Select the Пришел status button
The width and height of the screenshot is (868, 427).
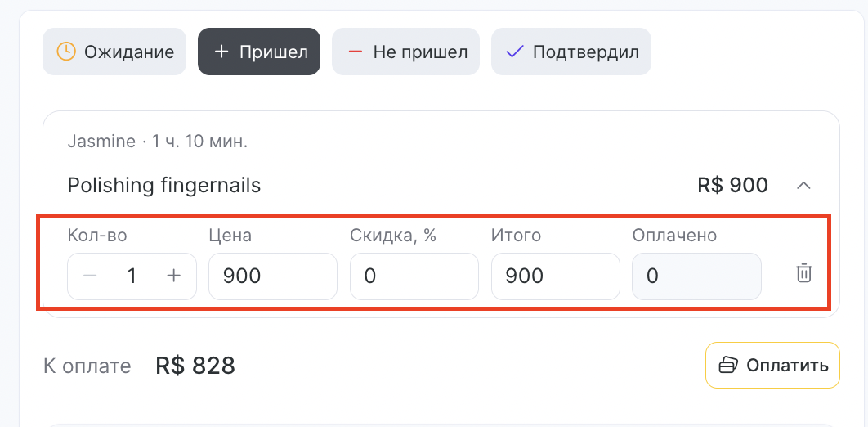pos(259,52)
